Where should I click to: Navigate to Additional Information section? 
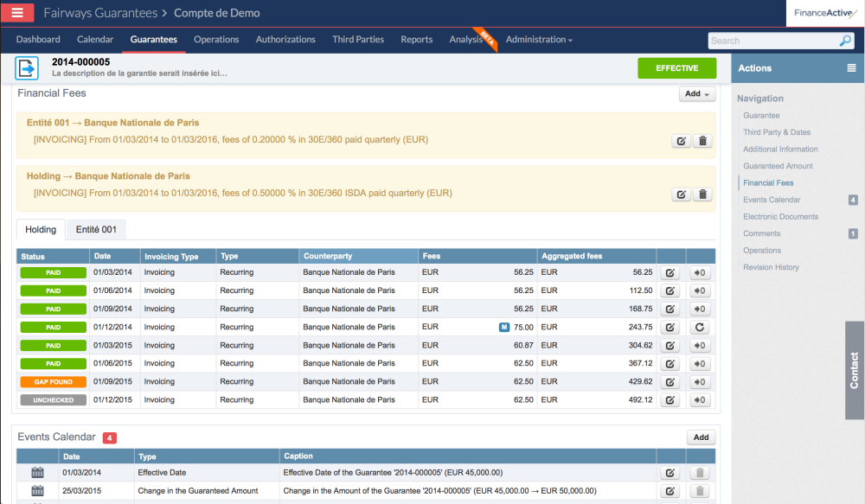coord(780,150)
